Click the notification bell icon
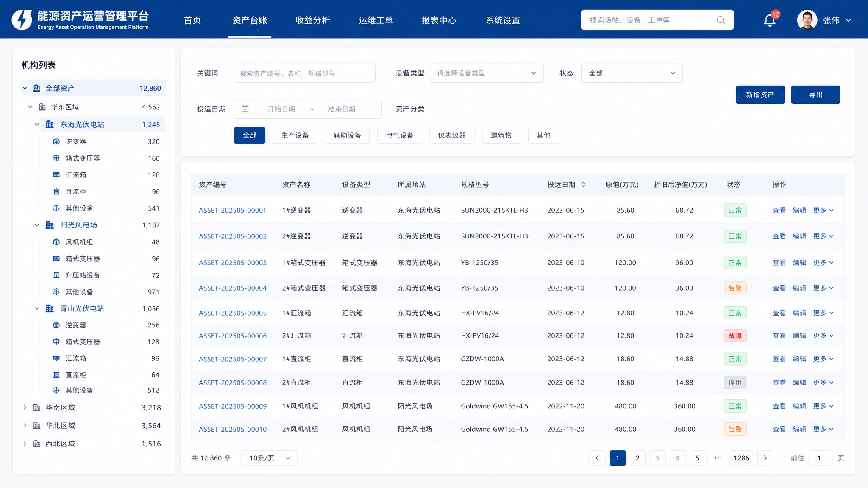 [769, 20]
